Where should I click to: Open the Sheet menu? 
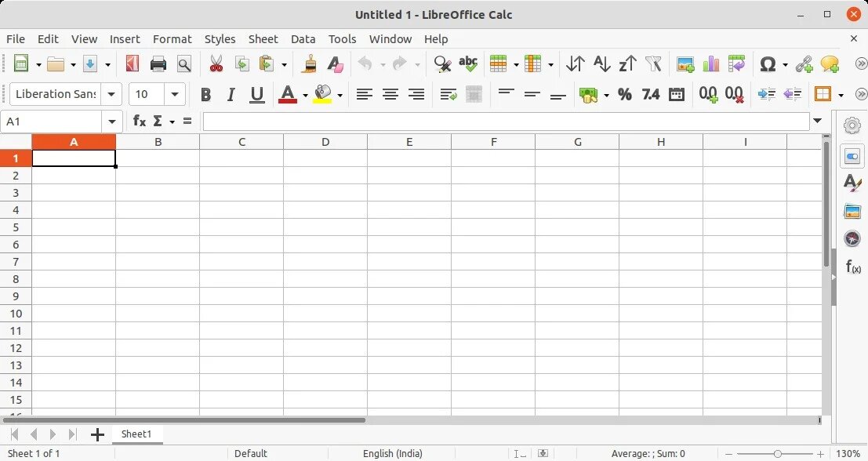pyautogui.click(x=263, y=38)
